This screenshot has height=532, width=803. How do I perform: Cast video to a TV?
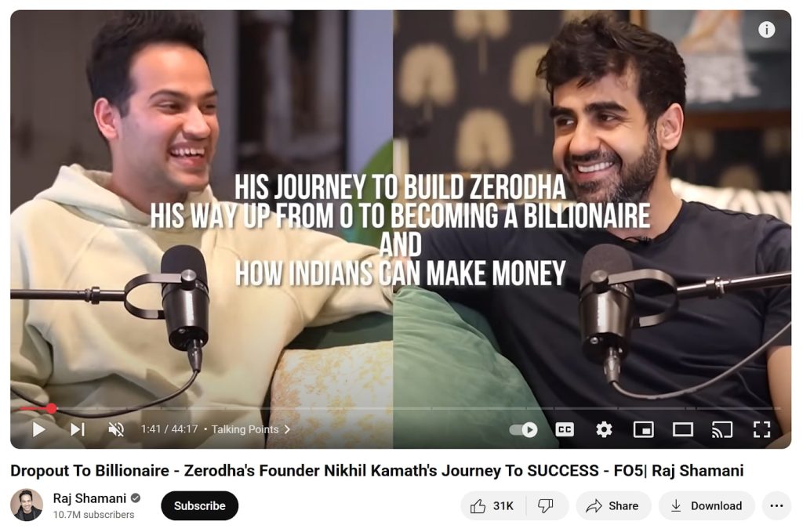pyautogui.click(x=722, y=429)
